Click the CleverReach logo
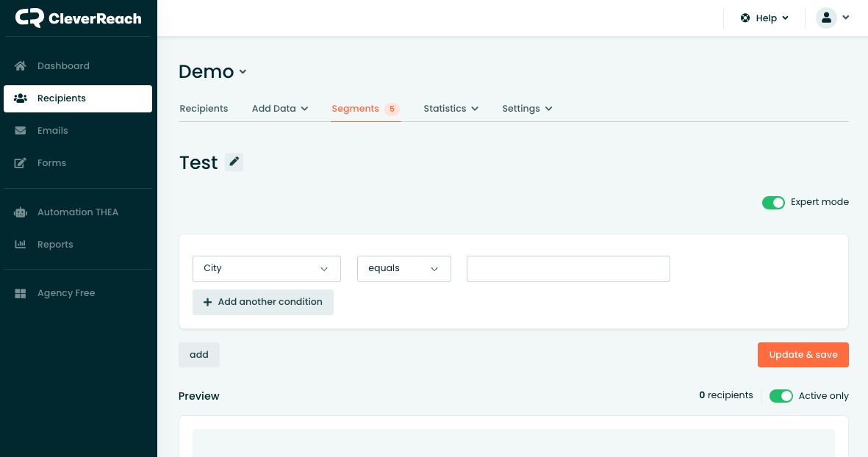 pyautogui.click(x=78, y=18)
